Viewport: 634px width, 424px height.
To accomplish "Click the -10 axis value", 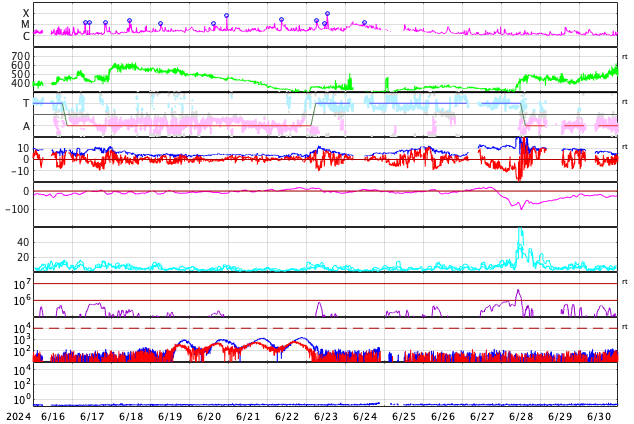I will (19, 171).
